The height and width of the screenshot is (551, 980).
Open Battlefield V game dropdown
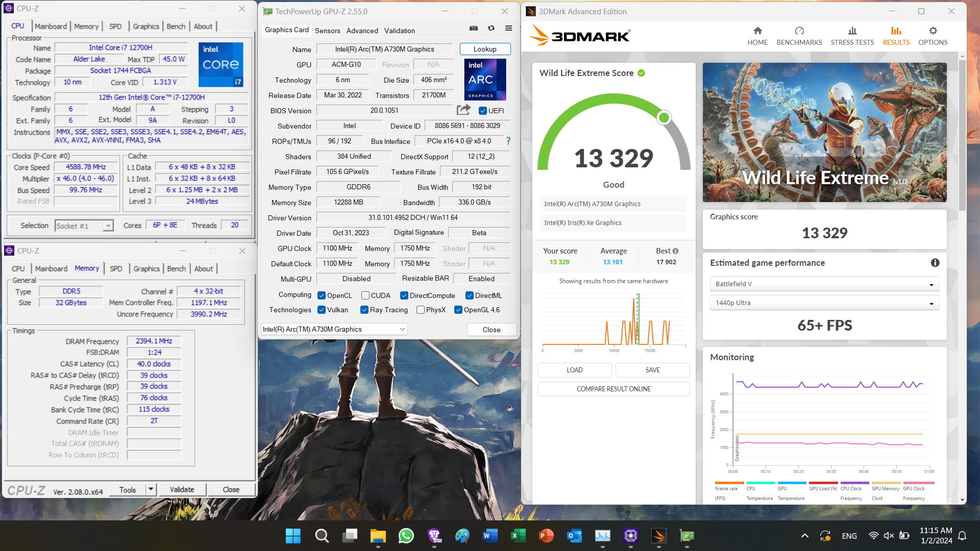[824, 284]
